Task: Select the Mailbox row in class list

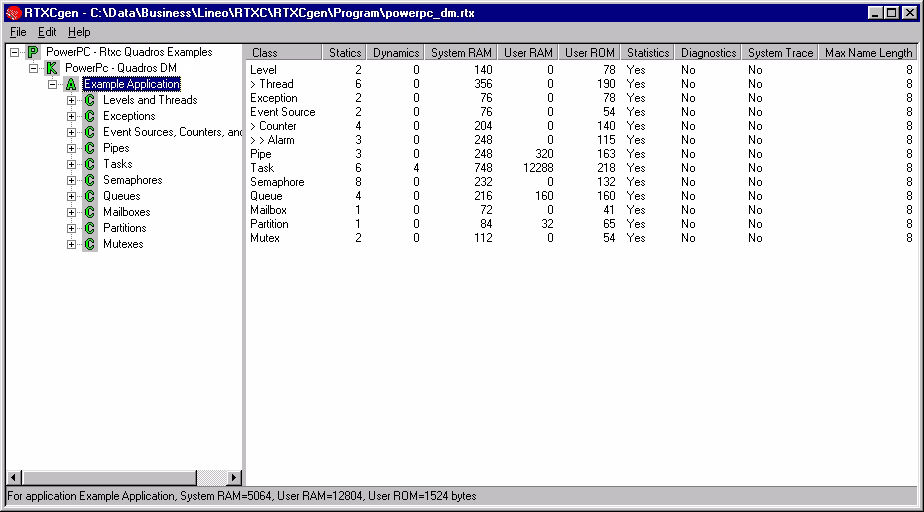Action: click(x=580, y=210)
